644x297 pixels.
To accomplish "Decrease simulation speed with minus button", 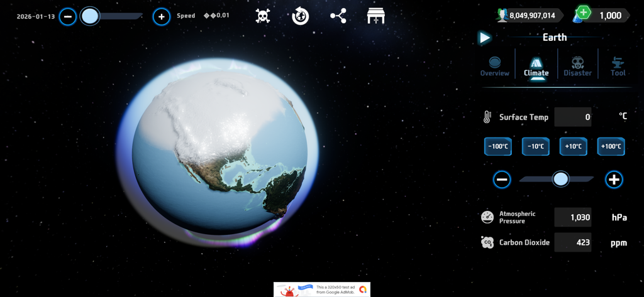I will 68,17.
